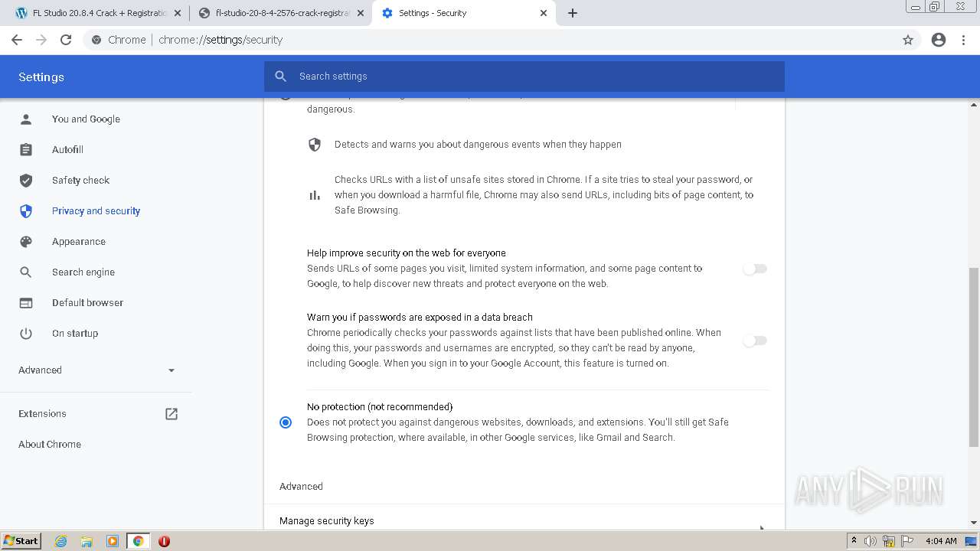Click the page vertical scrollbar thumb
This screenshot has width=980, height=551.
(974, 357)
